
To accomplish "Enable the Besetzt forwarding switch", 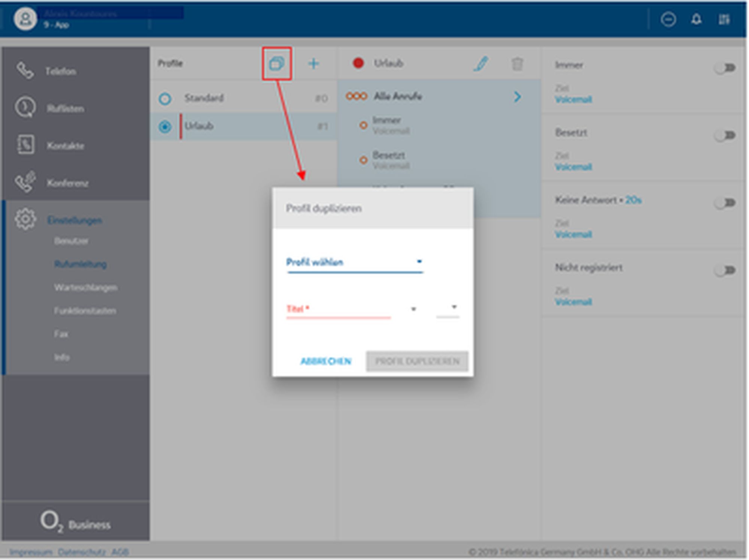I will tap(725, 135).
